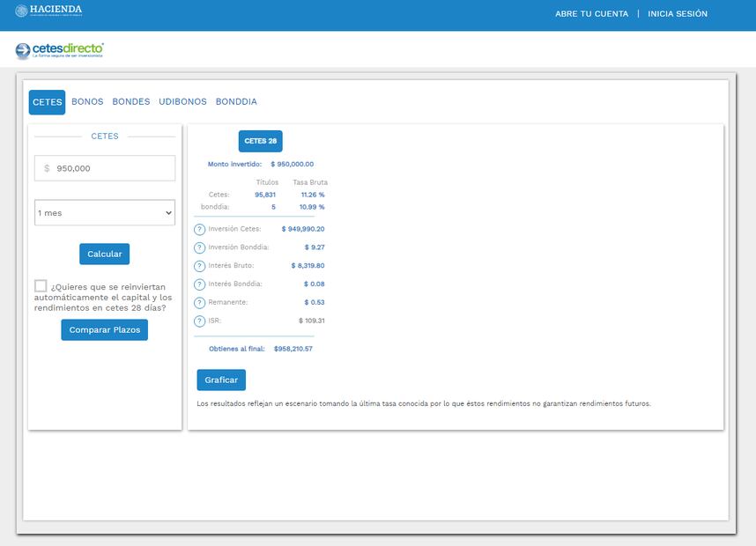Enable automatic reinvestment in cetes checkbox
The width and height of the screenshot is (756, 546).
(x=41, y=286)
